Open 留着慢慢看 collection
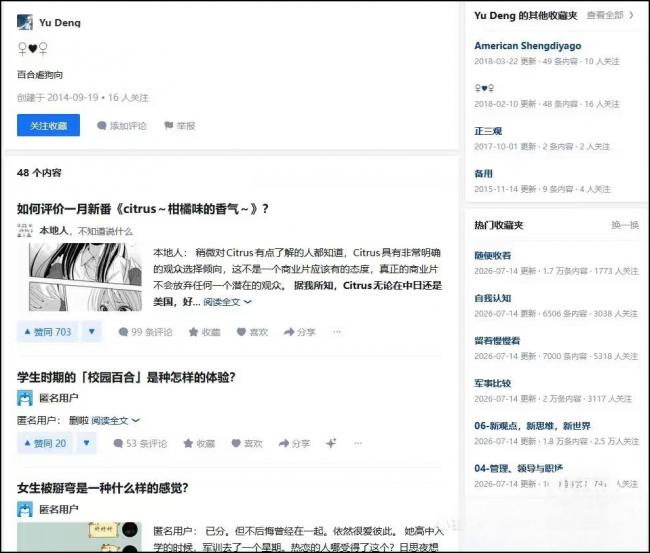The width and height of the screenshot is (650, 553). 497,341
